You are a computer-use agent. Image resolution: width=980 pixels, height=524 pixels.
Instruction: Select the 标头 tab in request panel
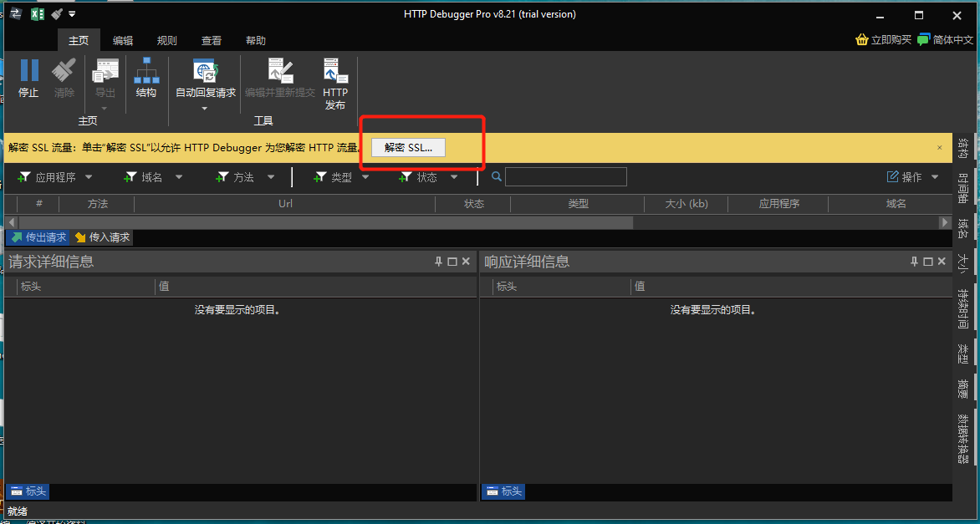(x=28, y=491)
